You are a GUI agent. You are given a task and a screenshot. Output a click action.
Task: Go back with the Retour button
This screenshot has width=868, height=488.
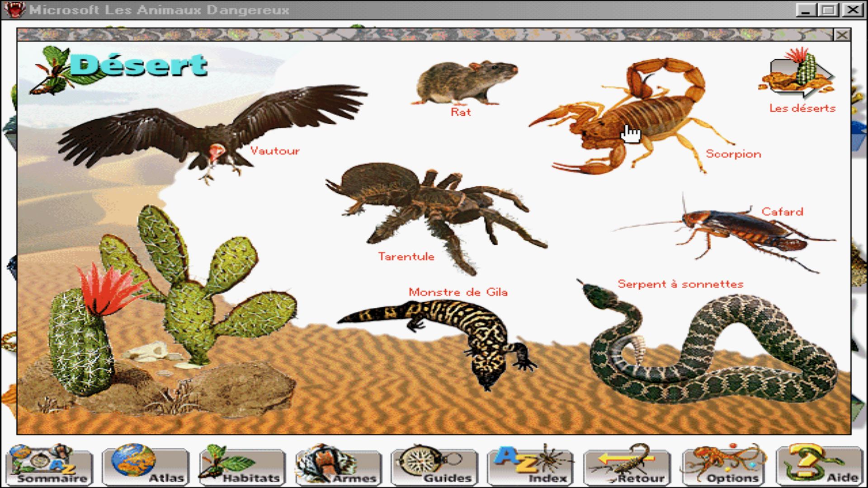point(627,465)
